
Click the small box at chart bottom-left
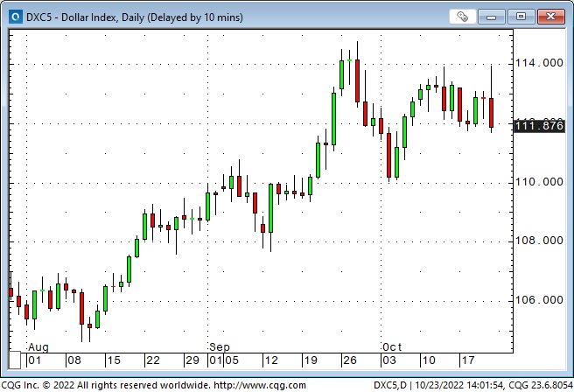click(15, 360)
